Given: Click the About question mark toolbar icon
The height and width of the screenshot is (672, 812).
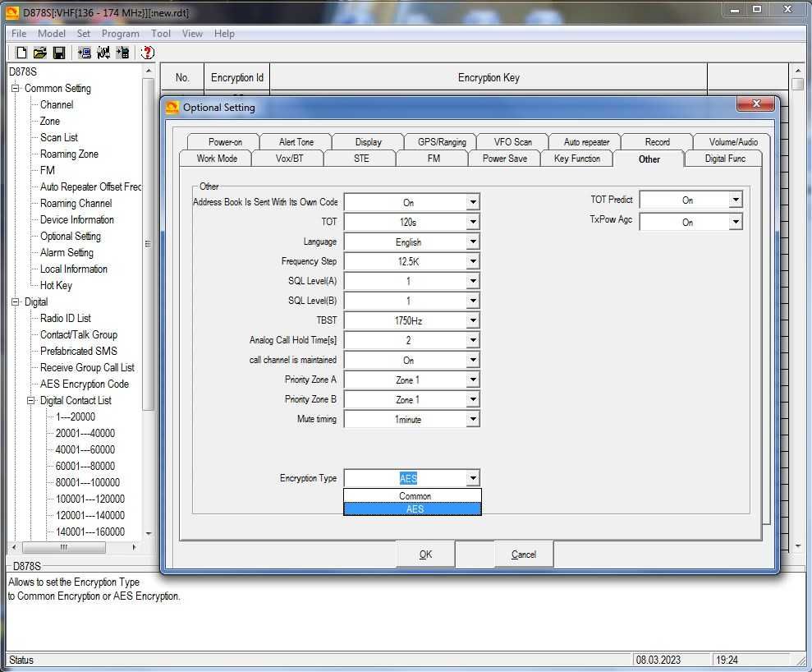Looking at the screenshot, I should tap(148, 53).
